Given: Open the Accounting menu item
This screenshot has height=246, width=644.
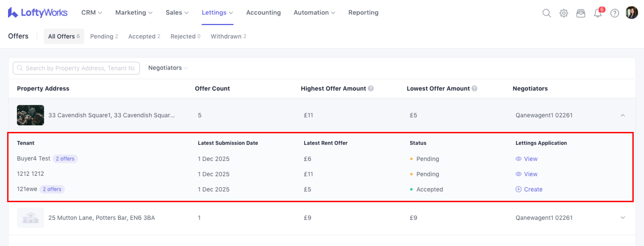Looking at the screenshot, I should pyautogui.click(x=263, y=13).
